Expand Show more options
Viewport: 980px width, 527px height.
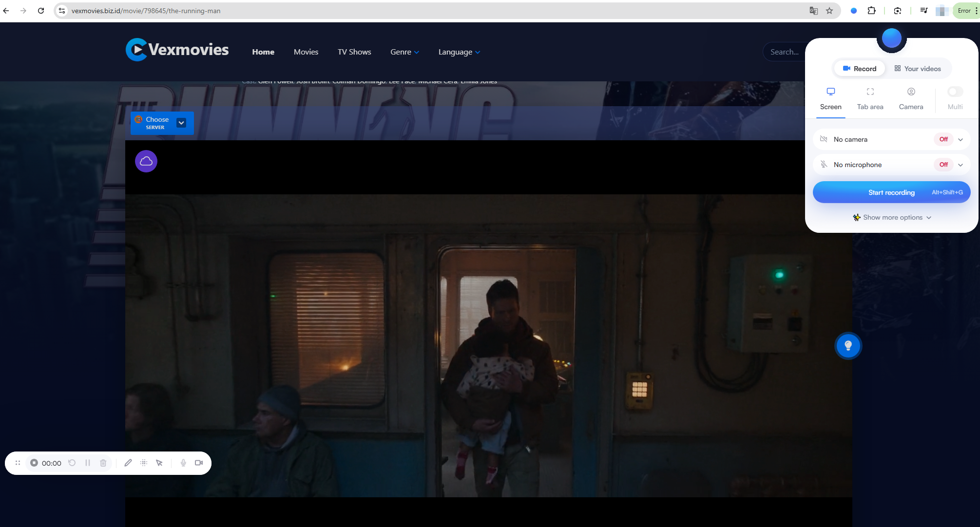pyautogui.click(x=892, y=217)
